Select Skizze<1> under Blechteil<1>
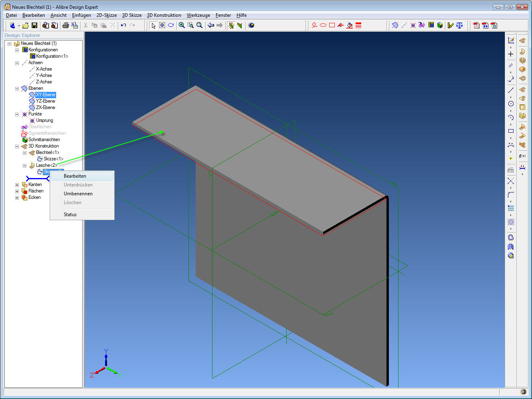The image size is (532, 399). 53,159
